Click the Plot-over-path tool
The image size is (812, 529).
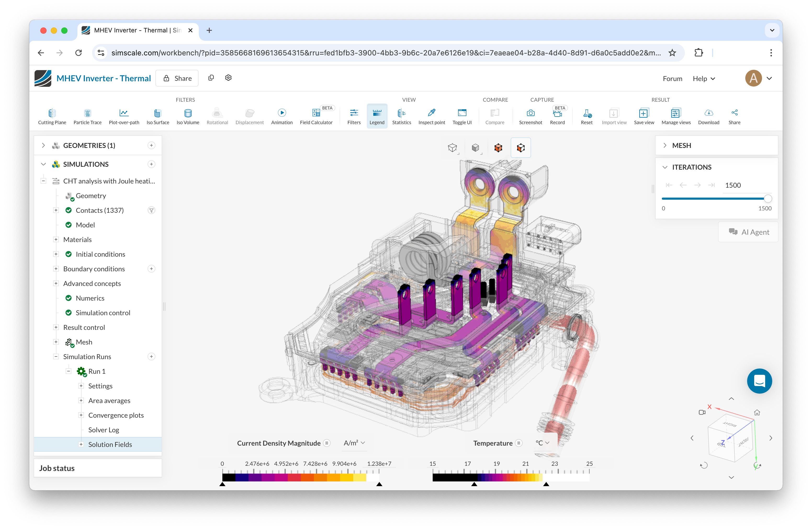coord(124,117)
